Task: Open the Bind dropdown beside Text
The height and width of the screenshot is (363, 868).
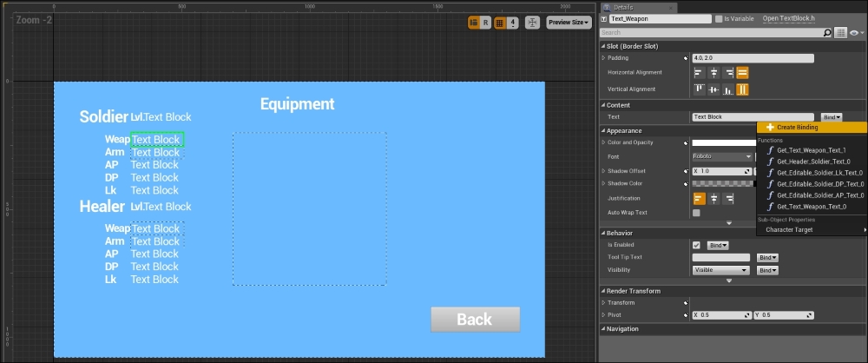Action: point(832,117)
